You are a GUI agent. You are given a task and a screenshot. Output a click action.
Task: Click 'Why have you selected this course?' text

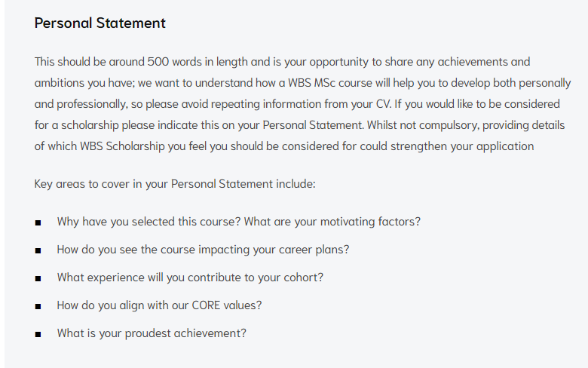pos(149,222)
